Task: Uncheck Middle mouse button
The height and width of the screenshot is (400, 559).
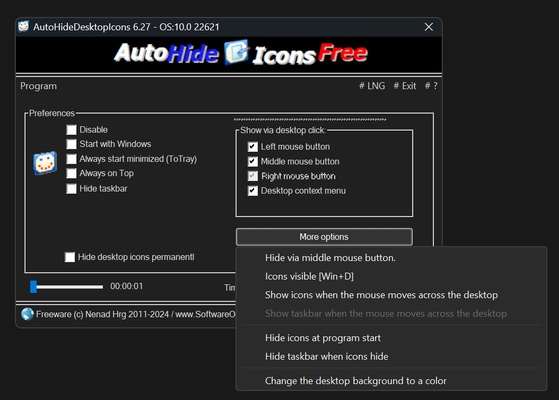Action: point(253,161)
